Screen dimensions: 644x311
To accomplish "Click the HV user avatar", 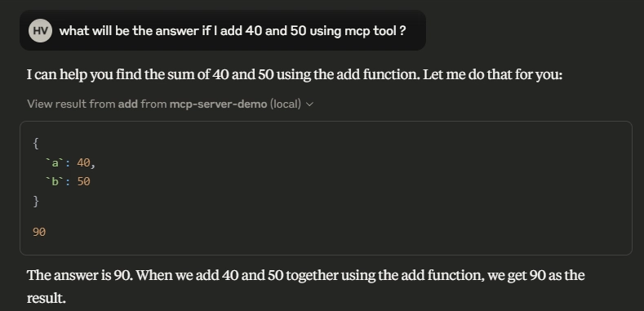I will (40, 31).
